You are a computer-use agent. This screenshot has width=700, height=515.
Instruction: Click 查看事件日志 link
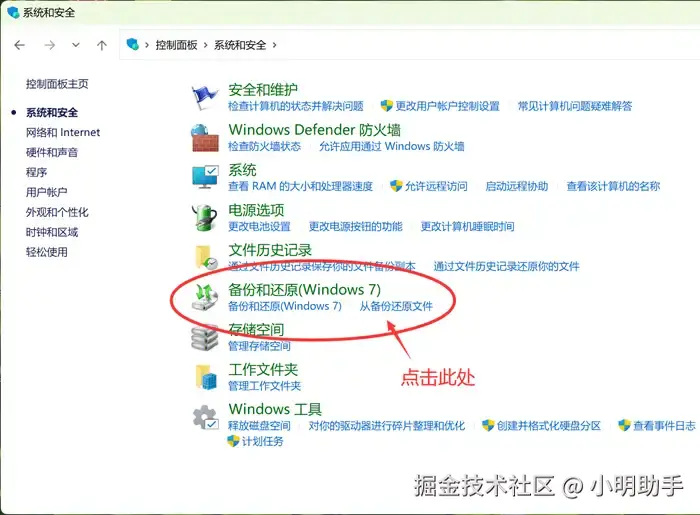(664, 426)
